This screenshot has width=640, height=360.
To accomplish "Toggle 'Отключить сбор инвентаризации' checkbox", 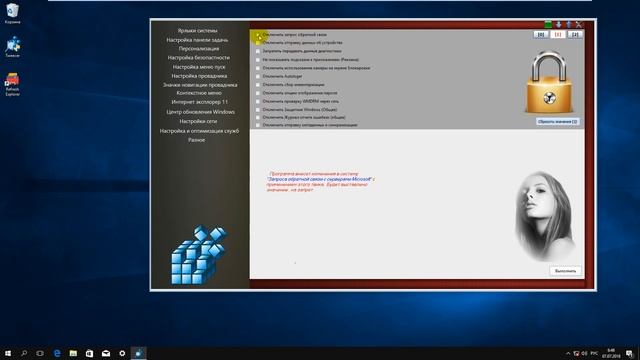I will click(x=258, y=84).
